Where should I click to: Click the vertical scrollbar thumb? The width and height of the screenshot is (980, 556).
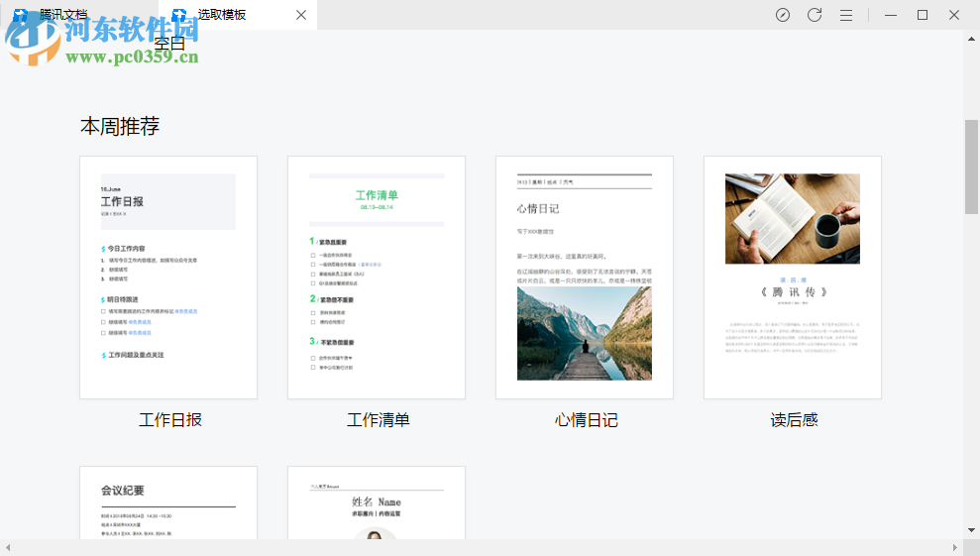(x=971, y=167)
